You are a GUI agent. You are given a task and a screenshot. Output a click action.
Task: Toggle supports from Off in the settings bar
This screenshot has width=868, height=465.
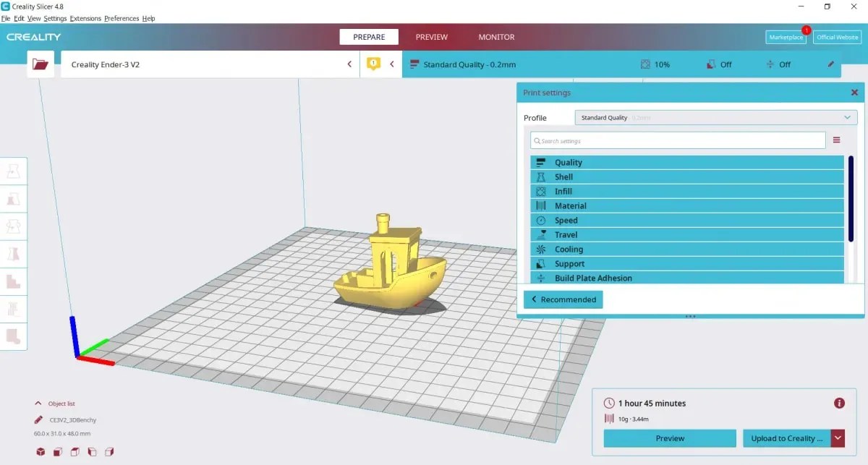(719, 64)
